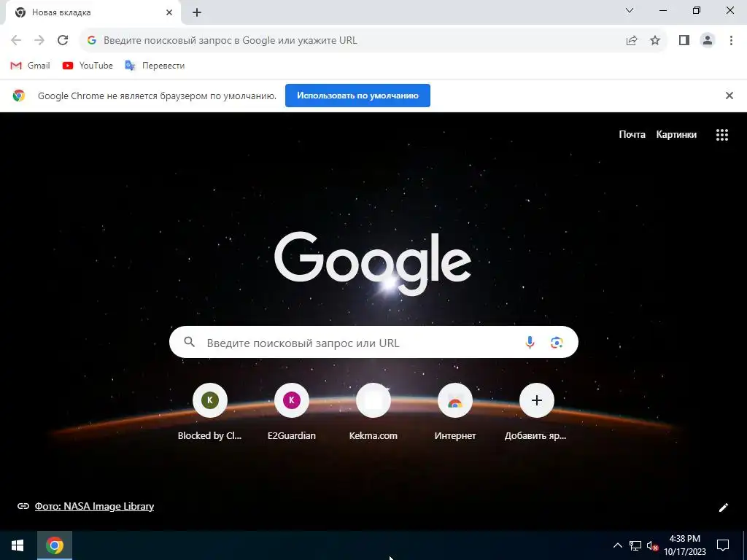Click the pencil icon to customize Chrome
Image resolution: width=747 pixels, height=560 pixels.
723,507
